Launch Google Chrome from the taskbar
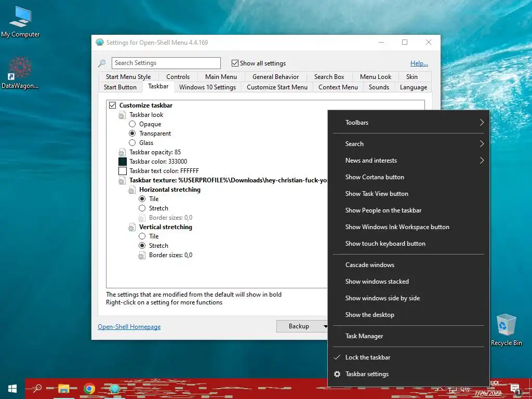Screen dimensions: 532x399 (x=89, y=389)
